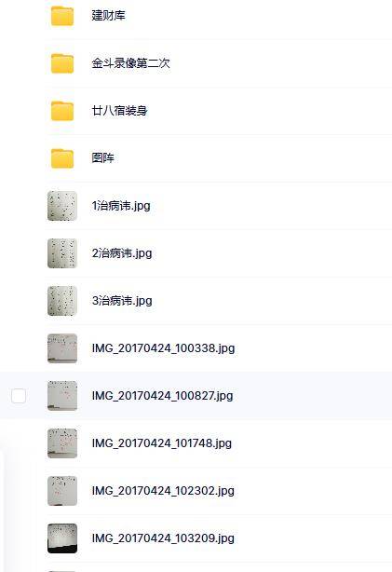This screenshot has height=572, width=392.
Task: Open the 建财库 folder icon
Action: (62, 16)
